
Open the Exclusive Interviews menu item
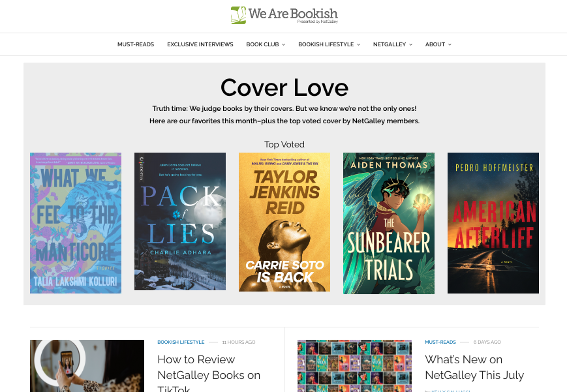(x=200, y=44)
